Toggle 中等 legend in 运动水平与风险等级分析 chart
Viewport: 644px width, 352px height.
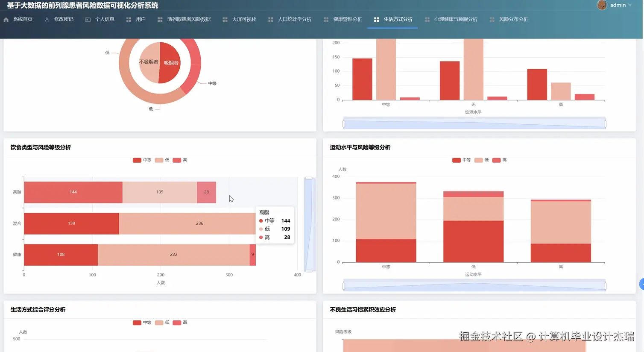462,160
